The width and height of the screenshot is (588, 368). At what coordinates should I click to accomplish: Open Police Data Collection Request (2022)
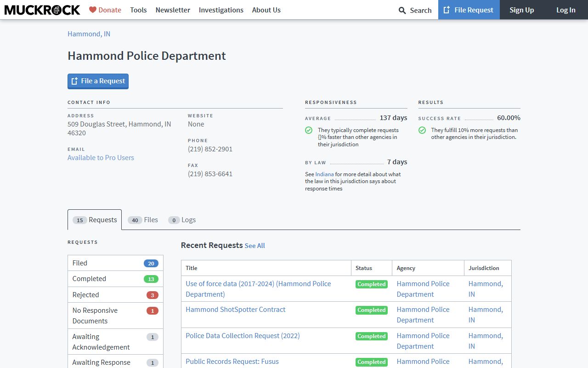243,336
